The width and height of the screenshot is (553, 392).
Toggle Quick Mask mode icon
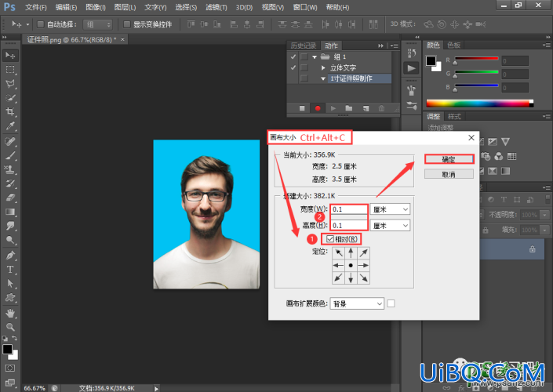pyautogui.click(x=10, y=368)
